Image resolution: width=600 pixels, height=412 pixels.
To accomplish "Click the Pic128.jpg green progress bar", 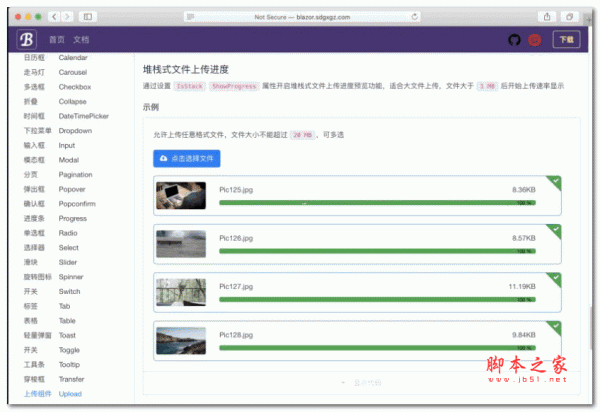I will point(377,348).
